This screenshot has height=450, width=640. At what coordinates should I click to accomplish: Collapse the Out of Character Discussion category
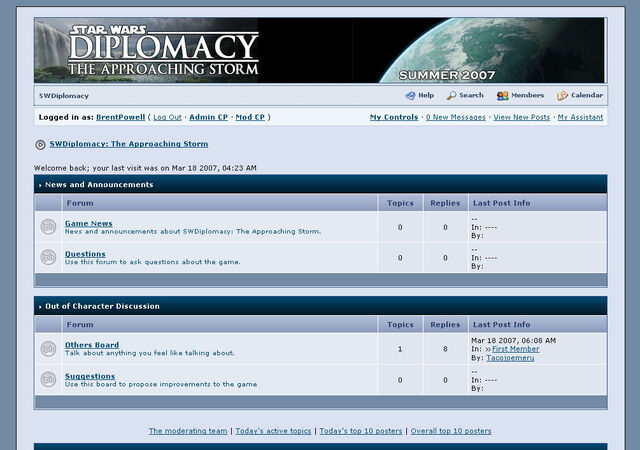pos(40,307)
